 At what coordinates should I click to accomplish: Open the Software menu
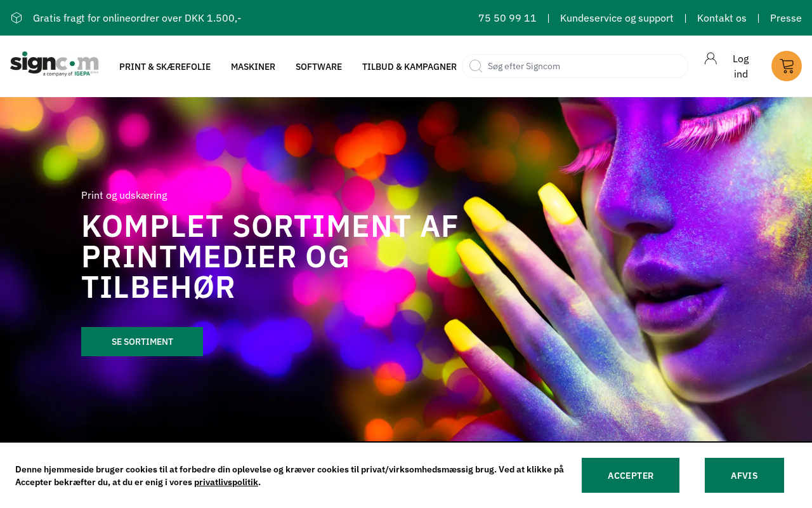pos(318,67)
